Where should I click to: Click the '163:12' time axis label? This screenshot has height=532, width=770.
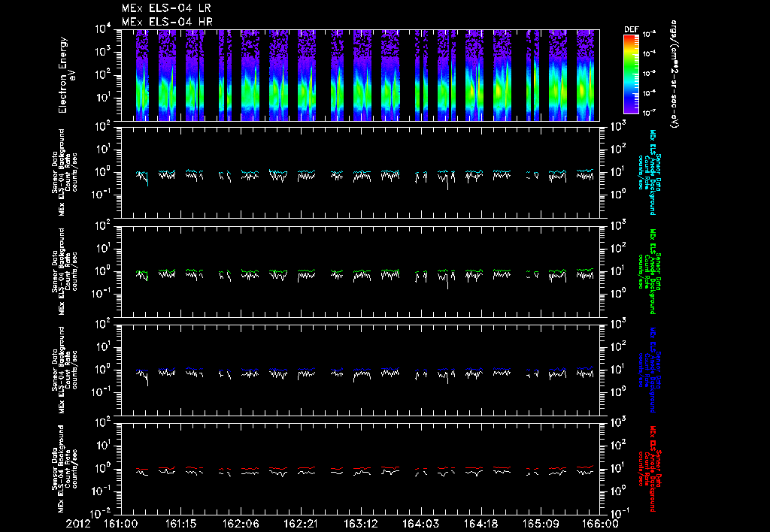point(360,524)
